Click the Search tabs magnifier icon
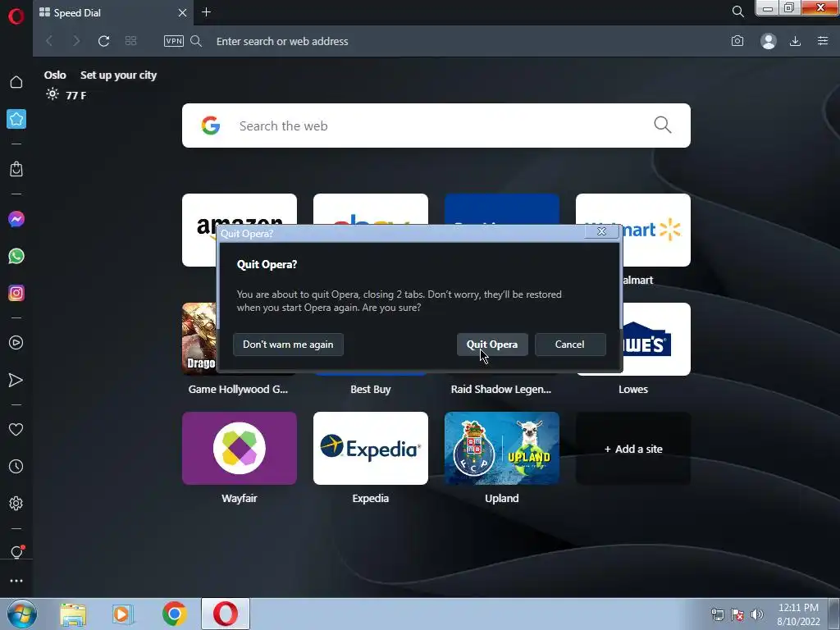 pos(737,11)
